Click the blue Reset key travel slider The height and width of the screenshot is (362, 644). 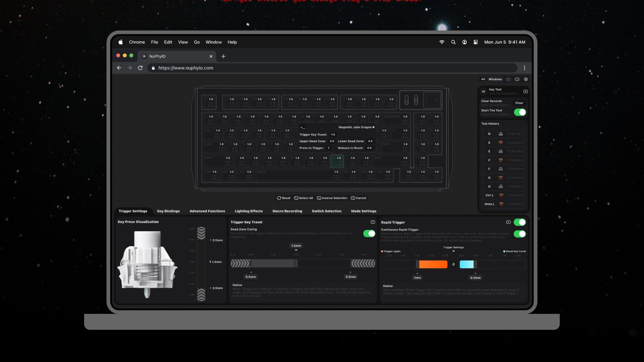(x=467, y=264)
